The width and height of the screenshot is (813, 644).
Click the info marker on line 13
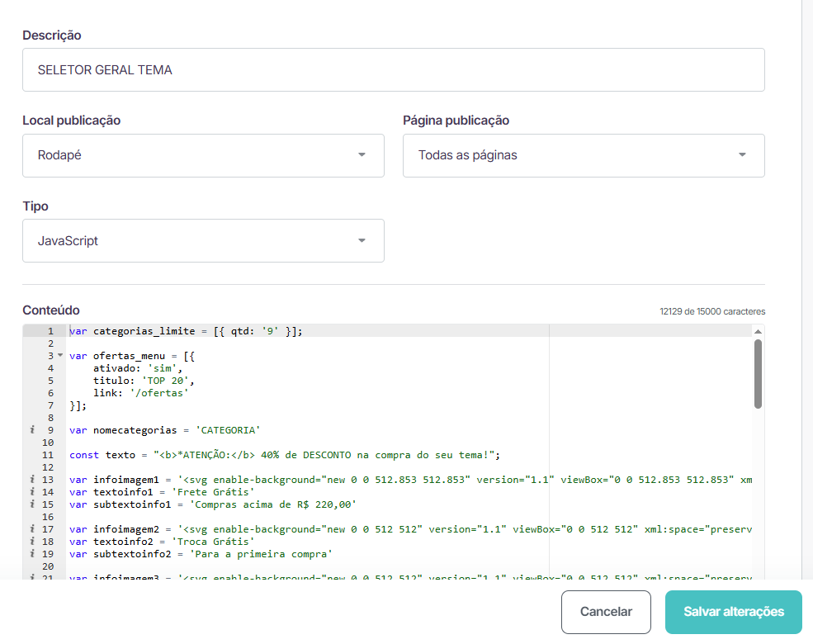(31, 480)
